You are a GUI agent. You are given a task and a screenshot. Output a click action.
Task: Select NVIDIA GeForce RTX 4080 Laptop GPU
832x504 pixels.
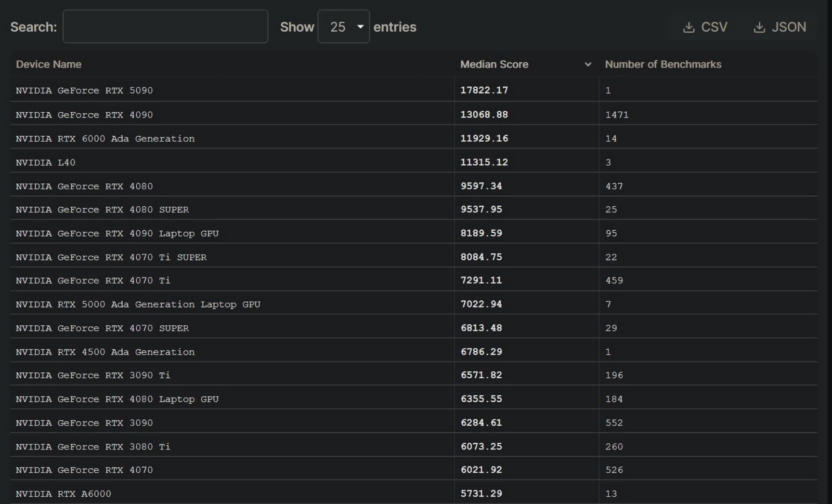[117, 399]
